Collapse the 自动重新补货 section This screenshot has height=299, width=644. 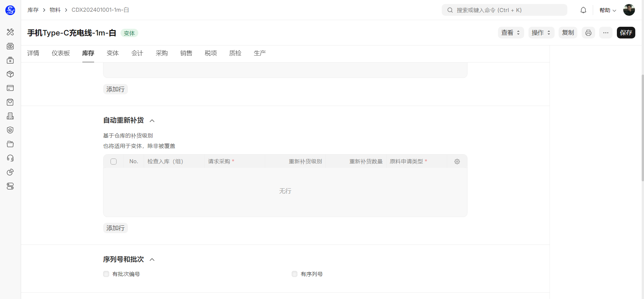click(152, 121)
